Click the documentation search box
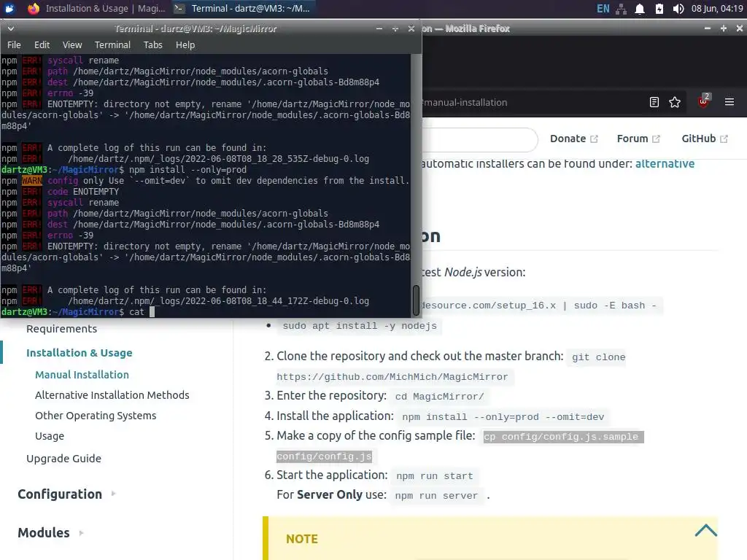The width and height of the screenshot is (747, 560). click(480, 139)
